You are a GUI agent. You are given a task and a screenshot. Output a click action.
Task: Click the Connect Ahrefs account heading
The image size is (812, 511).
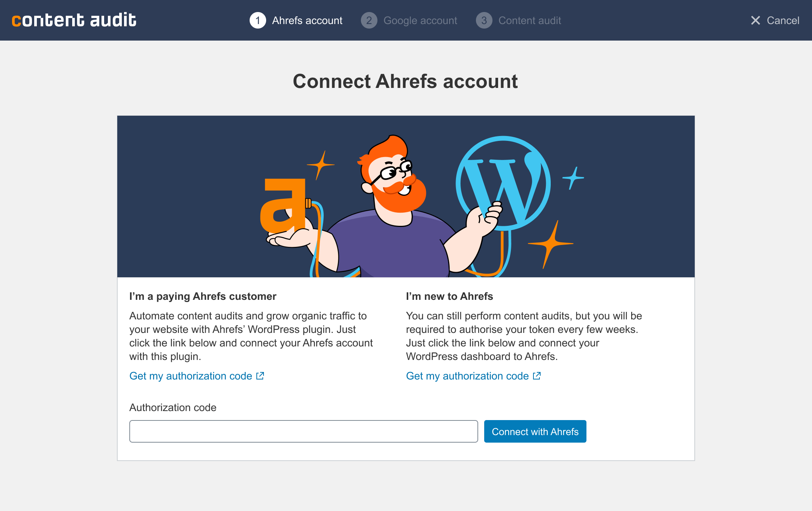pos(405,81)
